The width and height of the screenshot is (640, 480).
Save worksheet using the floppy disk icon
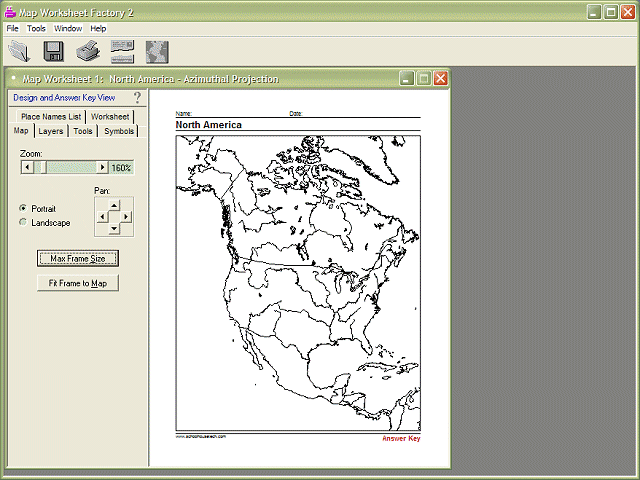click(53, 51)
